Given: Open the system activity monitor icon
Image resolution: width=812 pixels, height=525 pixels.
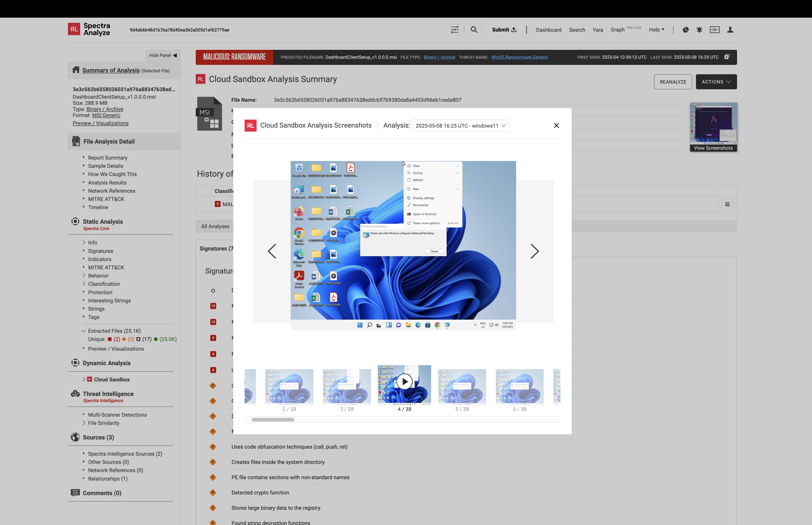Looking at the screenshot, I should (x=714, y=30).
